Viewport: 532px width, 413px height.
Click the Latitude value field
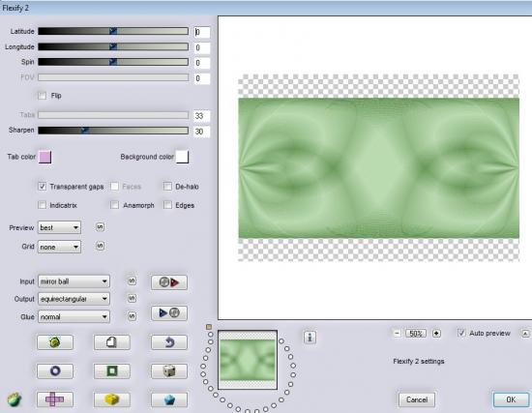(201, 32)
